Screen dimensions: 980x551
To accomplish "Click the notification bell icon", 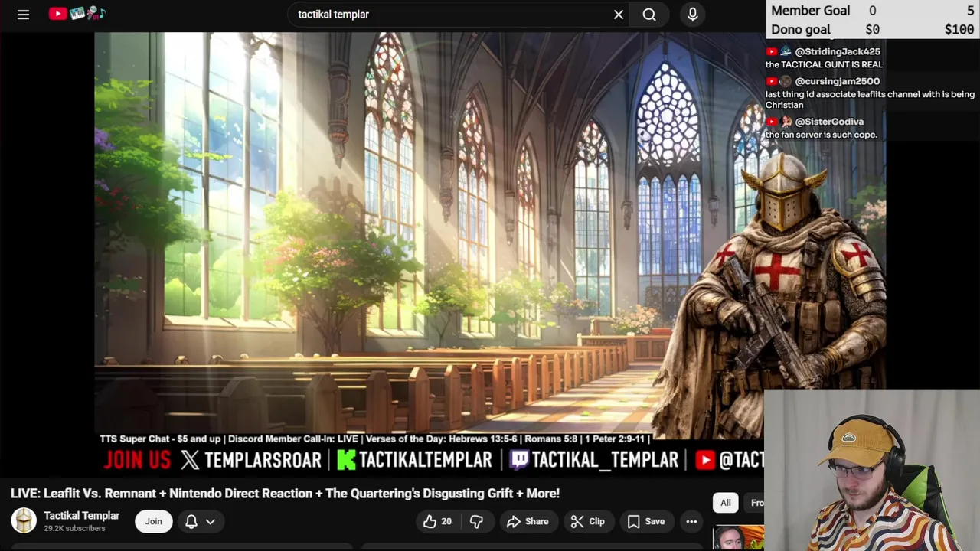I will pyautogui.click(x=191, y=521).
